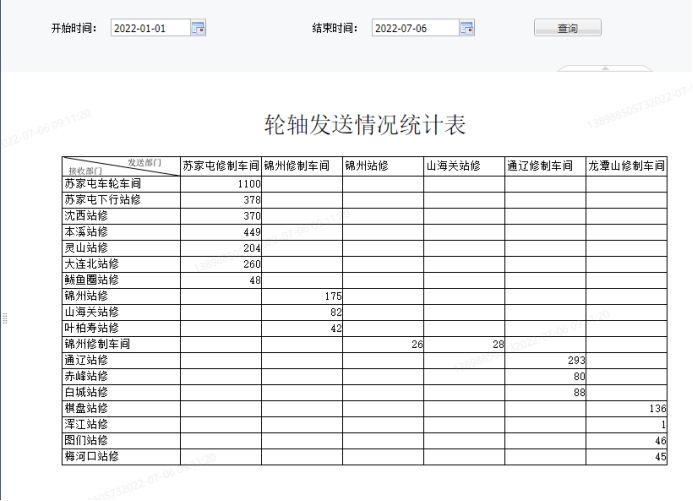
Task: Click the cell value 46
Action: [x=661, y=441]
